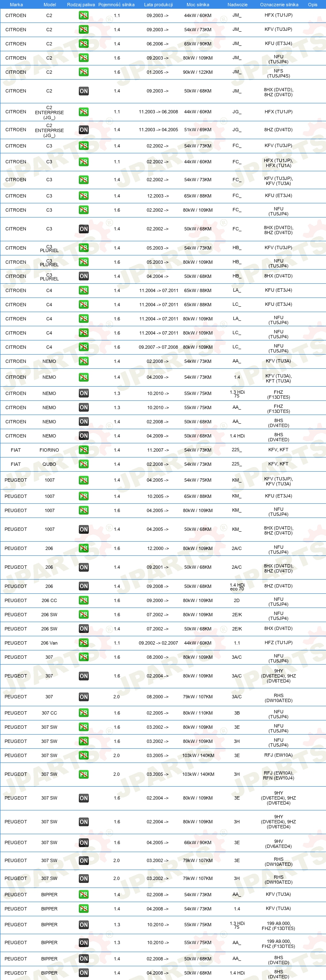326x980 pixels.
Task: Click the FIORINO model cell
Action: [x=49, y=450]
